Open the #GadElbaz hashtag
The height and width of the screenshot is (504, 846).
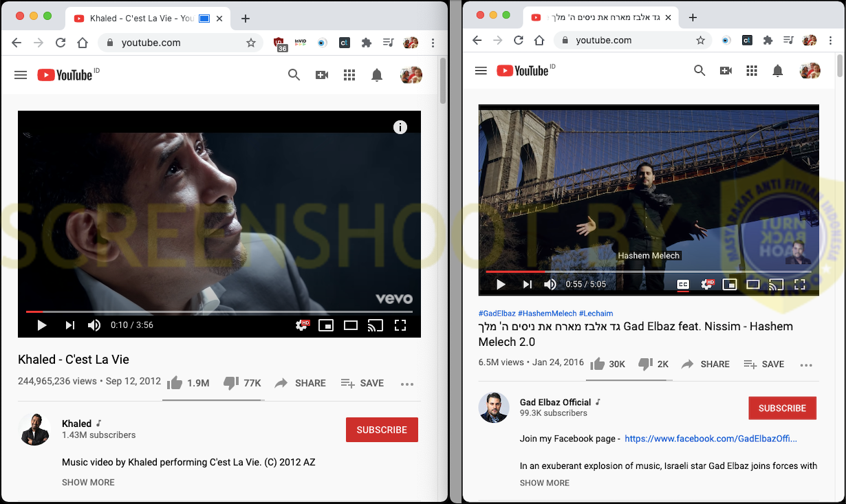tap(497, 313)
